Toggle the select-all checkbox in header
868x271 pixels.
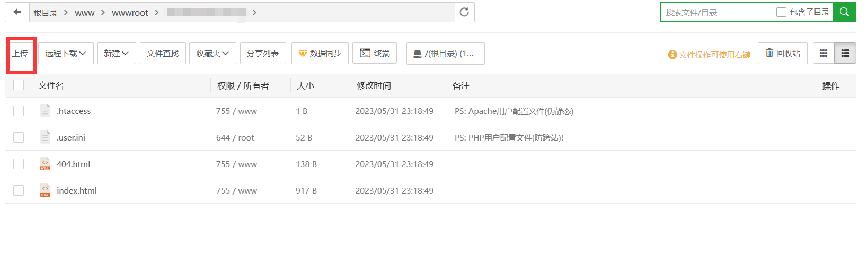[19, 85]
